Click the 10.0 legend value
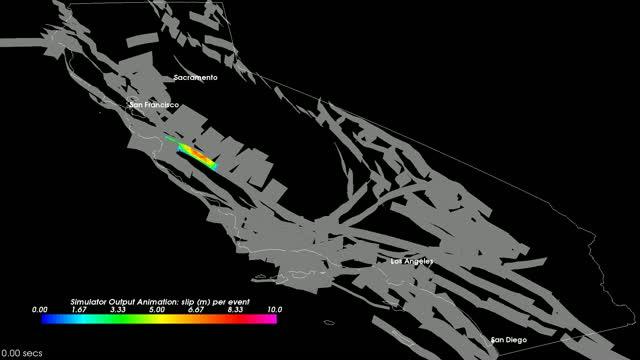This screenshot has height=360, width=640. point(275,310)
